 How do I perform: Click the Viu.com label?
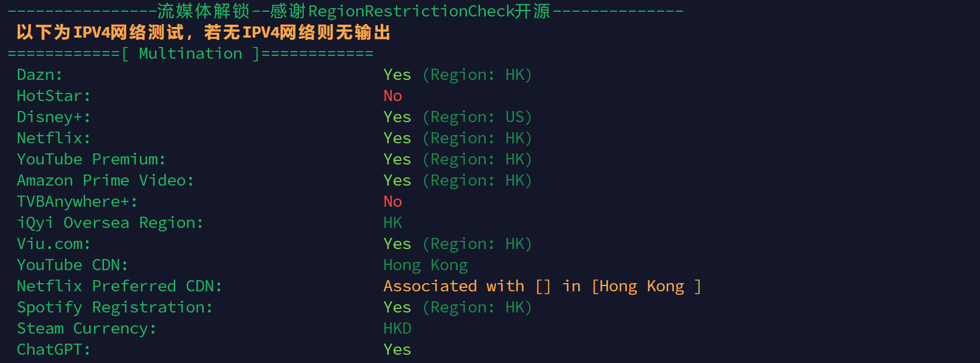click(x=53, y=244)
